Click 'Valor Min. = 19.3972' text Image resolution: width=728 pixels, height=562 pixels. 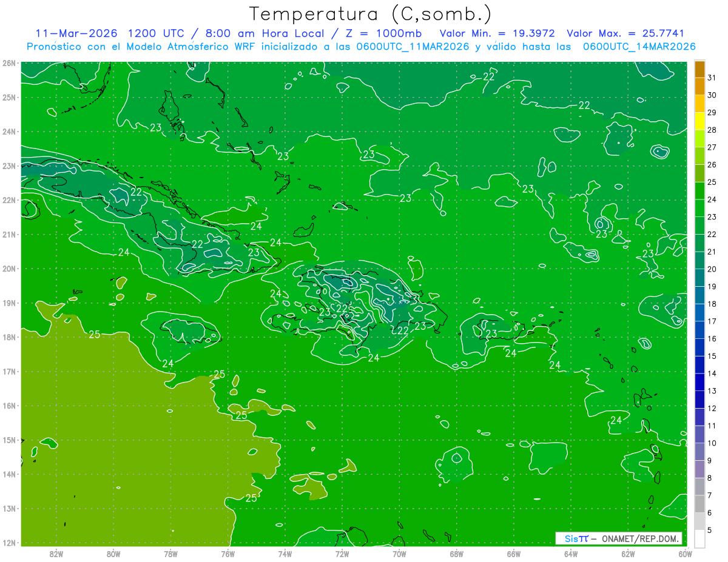click(x=497, y=33)
